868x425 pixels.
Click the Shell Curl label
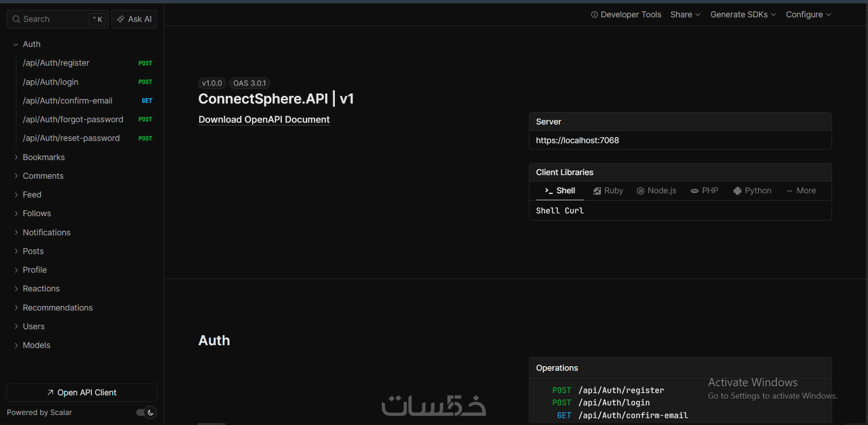(x=560, y=211)
